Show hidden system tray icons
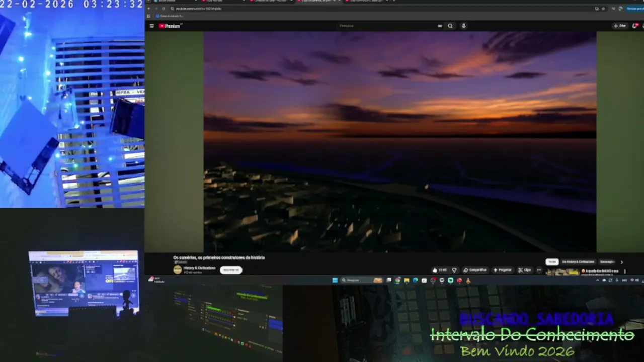Viewport: 644px width, 362px height. pyautogui.click(x=598, y=280)
